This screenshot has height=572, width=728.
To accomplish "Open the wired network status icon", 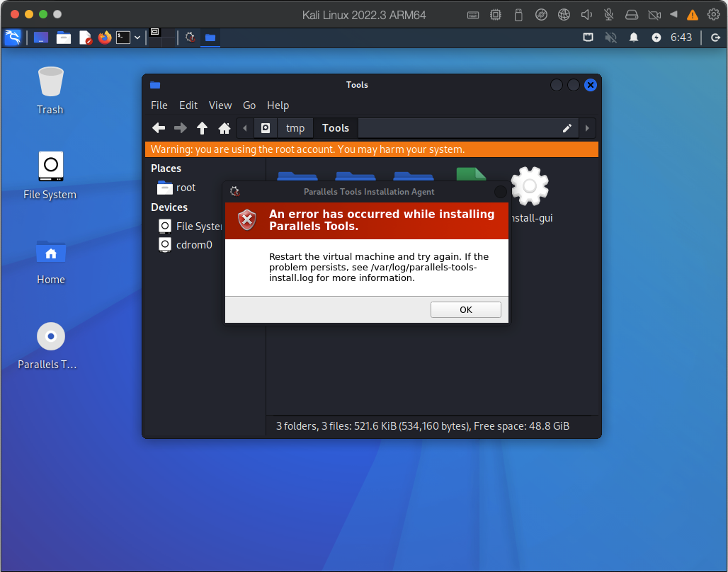I will click(588, 37).
